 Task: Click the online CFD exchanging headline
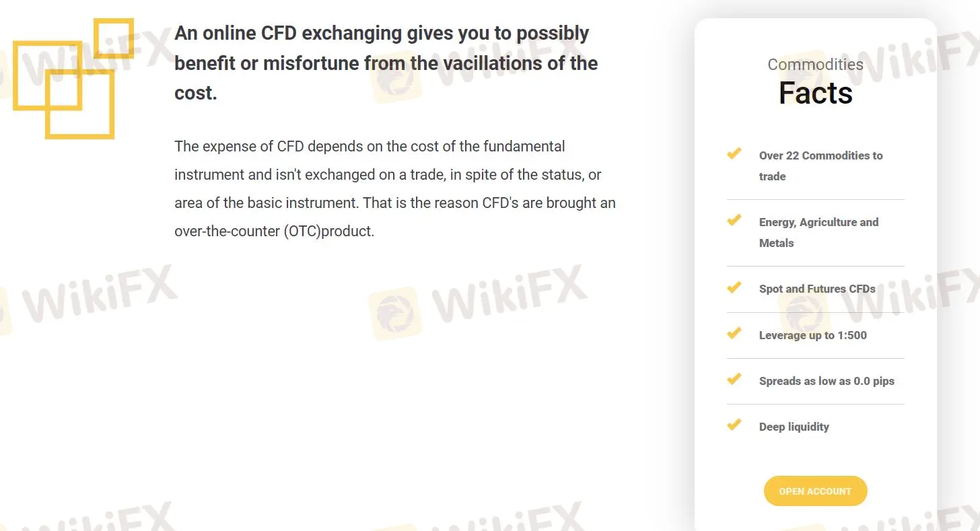(386, 63)
